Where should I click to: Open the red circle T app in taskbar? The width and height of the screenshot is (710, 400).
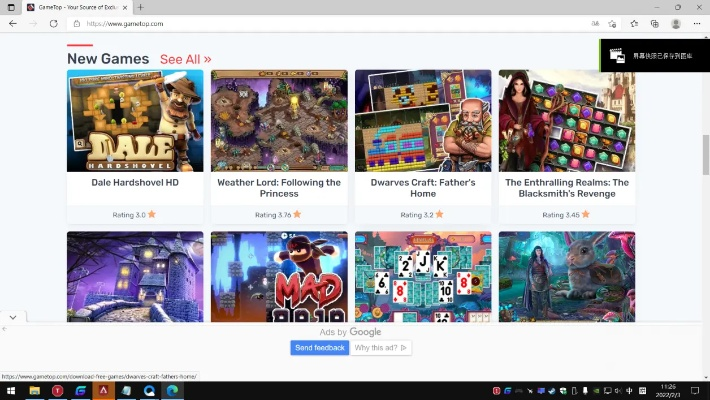point(58,390)
